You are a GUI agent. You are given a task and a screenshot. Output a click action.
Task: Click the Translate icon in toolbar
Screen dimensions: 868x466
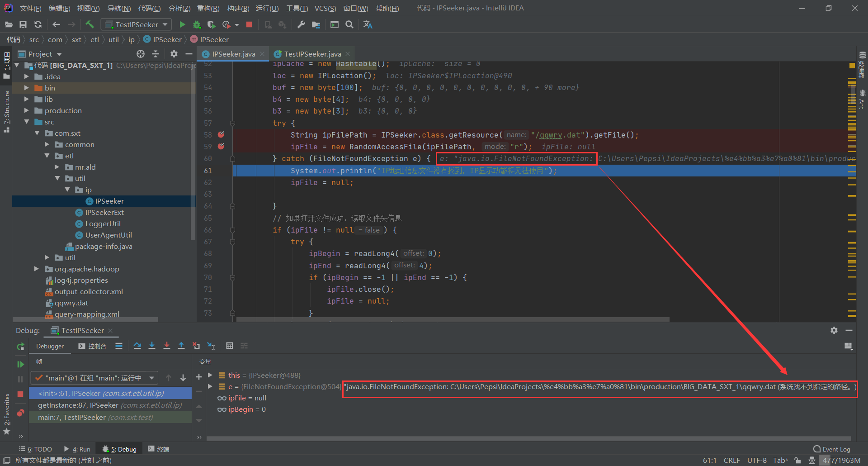tap(368, 24)
